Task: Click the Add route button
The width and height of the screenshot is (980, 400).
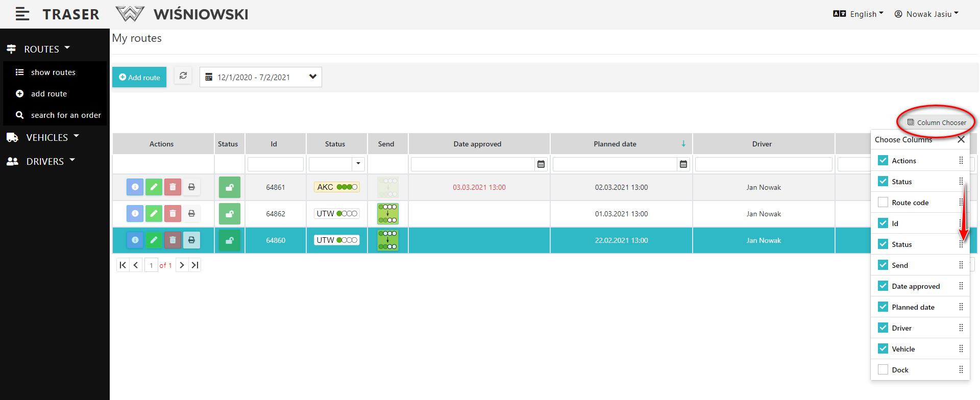Action: (x=139, y=78)
